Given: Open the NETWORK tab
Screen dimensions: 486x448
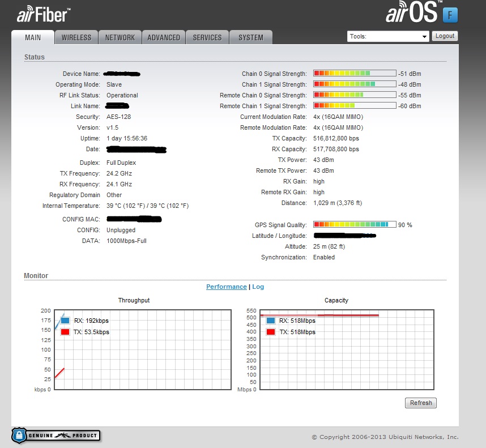Looking at the screenshot, I should tap(120, 37).
